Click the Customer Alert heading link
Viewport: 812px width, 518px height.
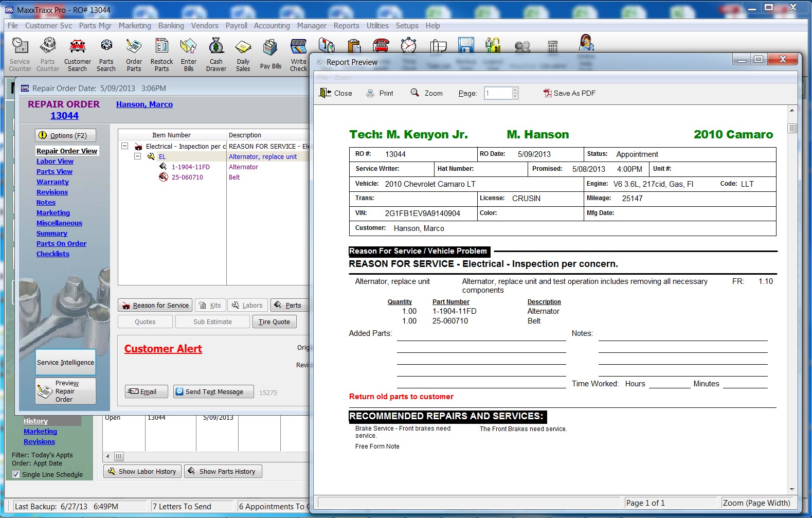coord(163,349)
